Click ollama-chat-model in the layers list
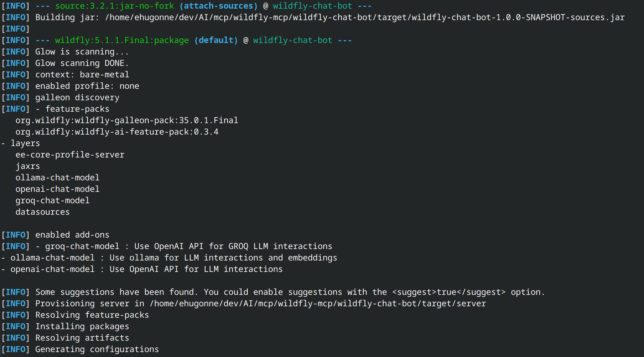Viewport: 644px width, 357px height. (58, 178)
